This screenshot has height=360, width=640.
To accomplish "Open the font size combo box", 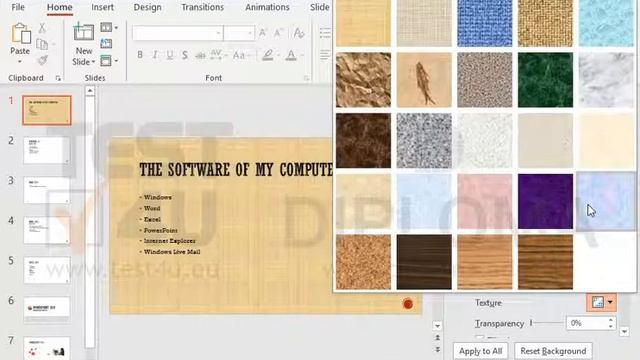I will pyautogui.click(x=240, y=33).
